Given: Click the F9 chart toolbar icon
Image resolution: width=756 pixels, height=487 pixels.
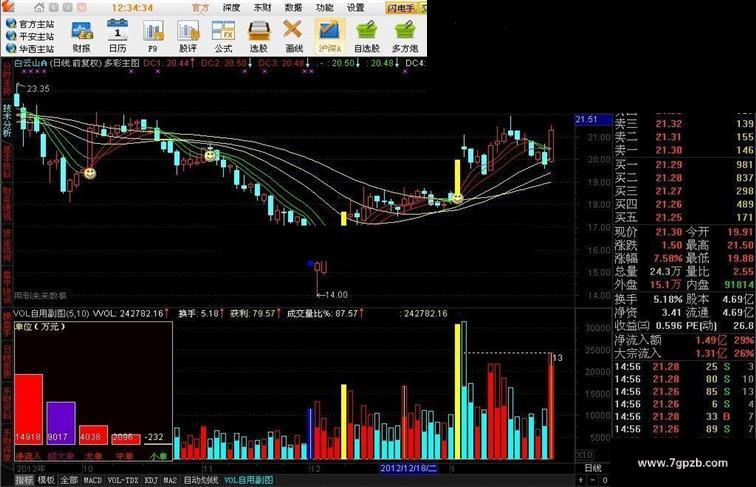Looking at the screenshot, I should [153, 37].
